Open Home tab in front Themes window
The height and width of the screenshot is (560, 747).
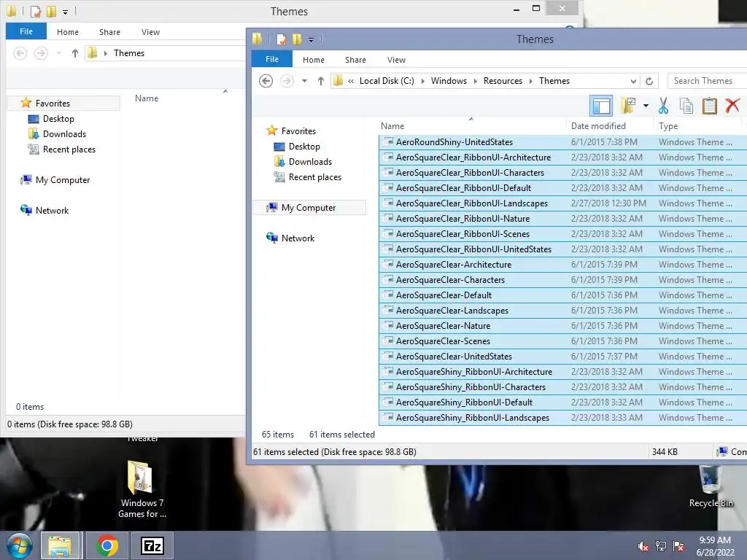(314, 60)
